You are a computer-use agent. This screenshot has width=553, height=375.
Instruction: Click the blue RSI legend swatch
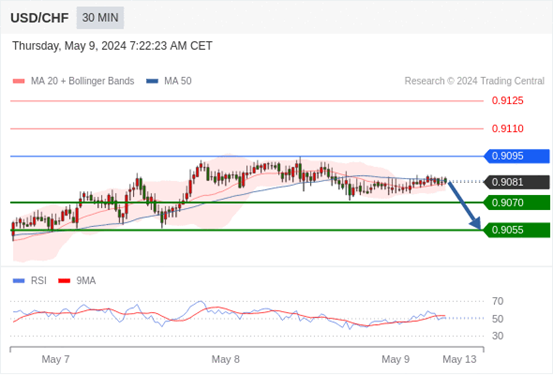(x=19, y=281)
